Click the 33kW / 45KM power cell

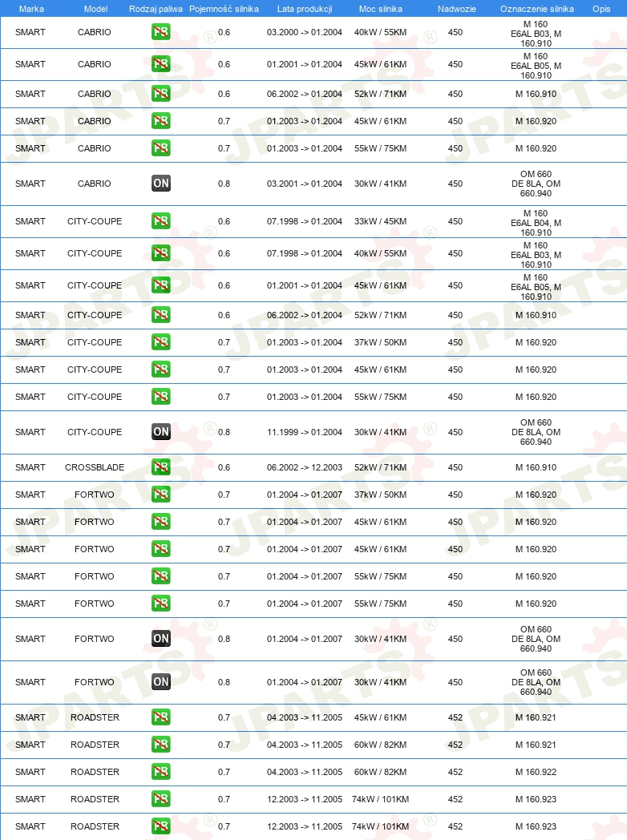coord(381,221)
